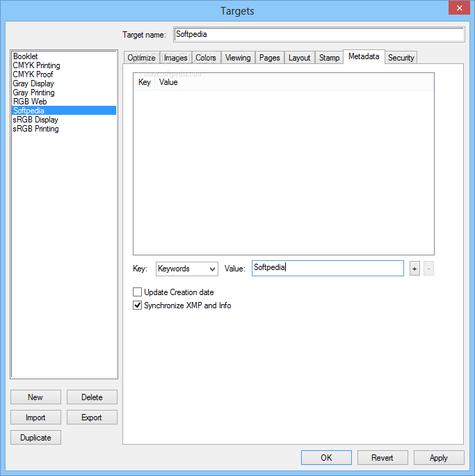Select the sRGB Printing target

[x=64, y=129]
